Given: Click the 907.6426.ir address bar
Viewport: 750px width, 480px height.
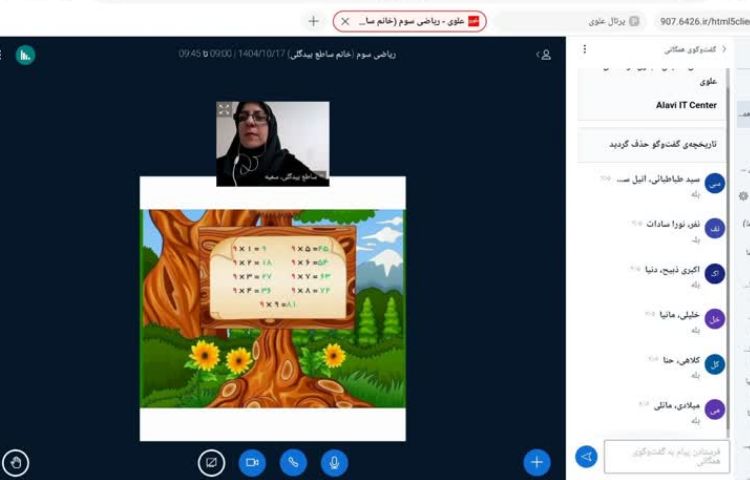Looking at the screenshot, I should point(703,21).
